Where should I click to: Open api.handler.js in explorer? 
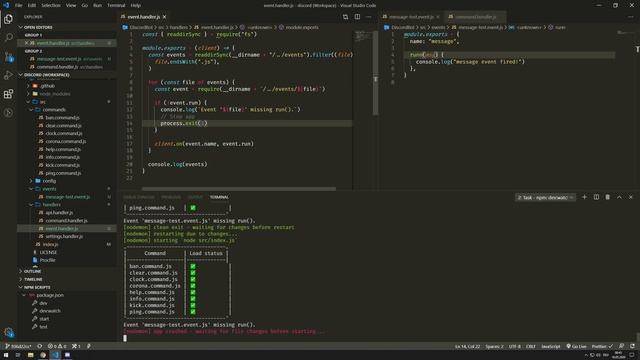pos(59,213)
